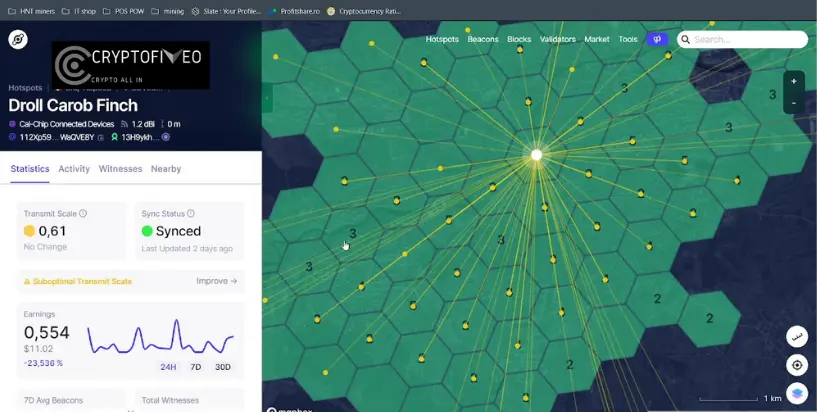Click Hotspots breadcrumb in panel header
Viewport: 817px width, 412px height.
(25, 88)
